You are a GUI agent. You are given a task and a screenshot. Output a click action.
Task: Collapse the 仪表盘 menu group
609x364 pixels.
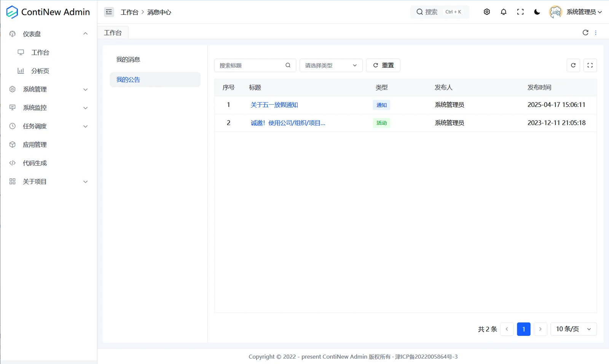(48, 34)
